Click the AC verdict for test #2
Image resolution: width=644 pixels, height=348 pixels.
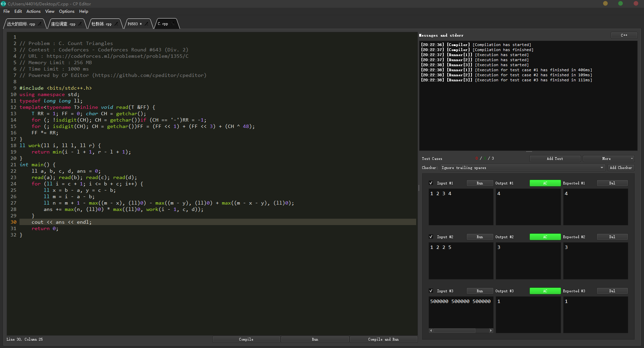click(545, 237)
